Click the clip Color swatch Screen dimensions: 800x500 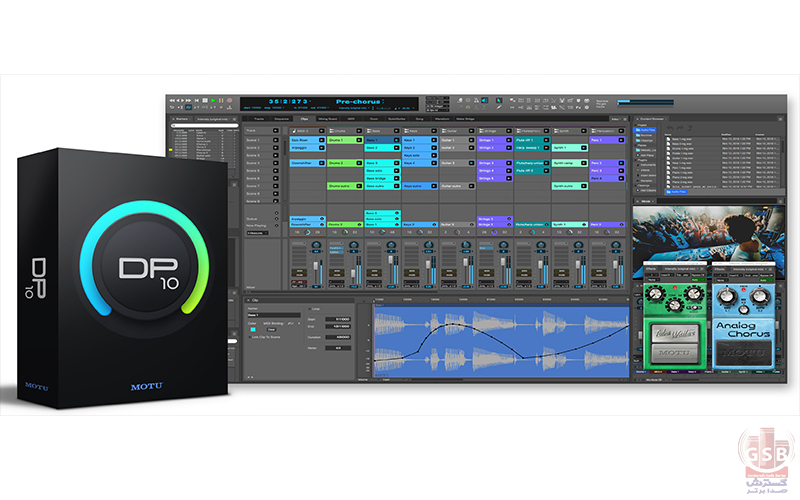pos(253,331)
